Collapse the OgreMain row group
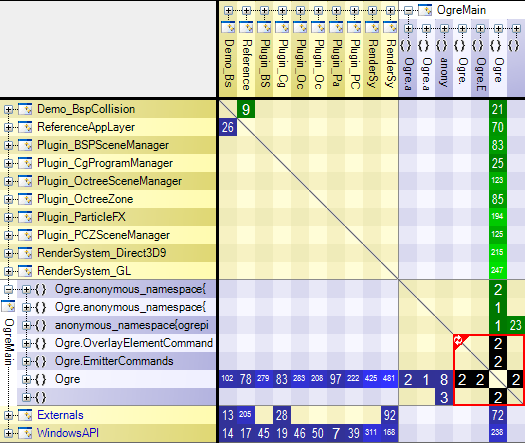The image size is (525, 443). pos(8,289)
